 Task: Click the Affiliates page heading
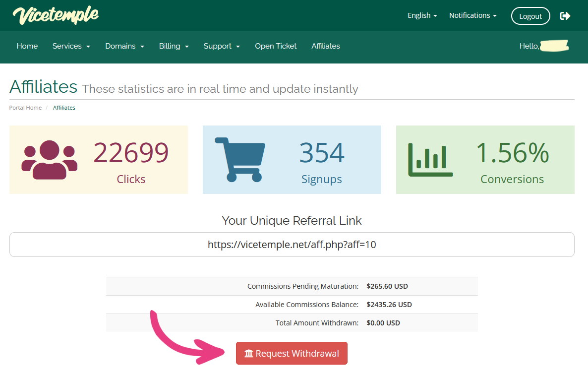44,87
